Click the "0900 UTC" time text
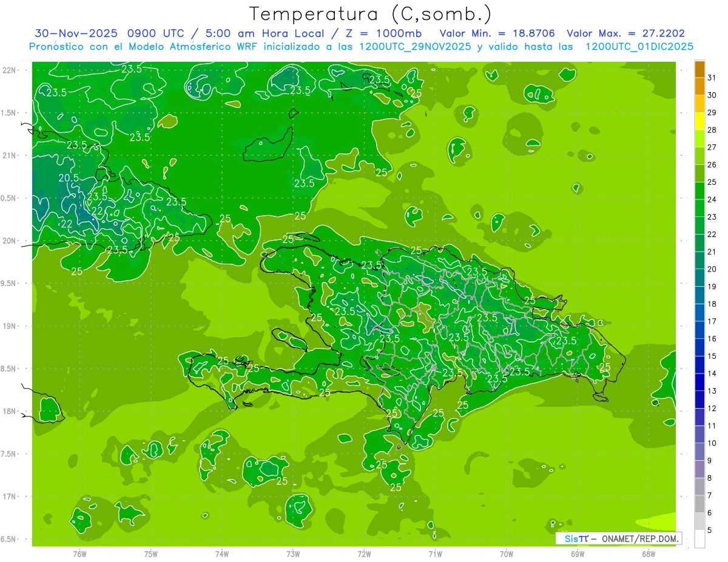728x562 pixels. click(157, 33)
